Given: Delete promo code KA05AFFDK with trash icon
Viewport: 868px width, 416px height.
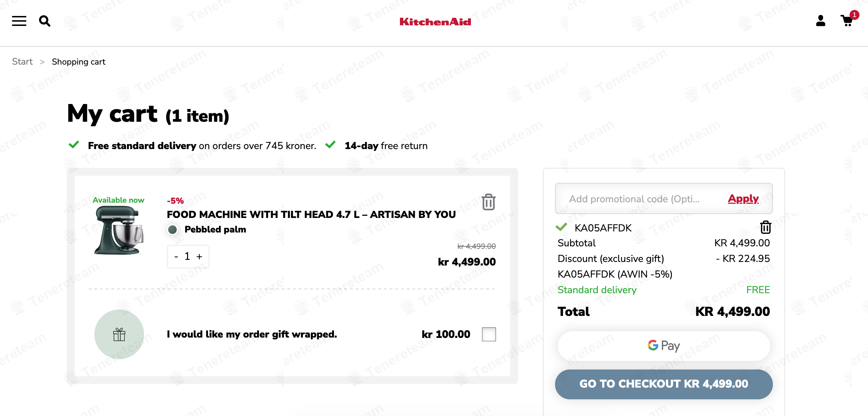Looking at the screenshot, I should pos(765,227).
